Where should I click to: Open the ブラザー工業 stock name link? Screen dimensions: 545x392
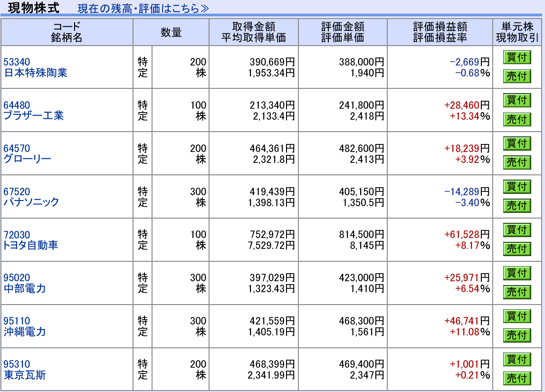[33, 116]
